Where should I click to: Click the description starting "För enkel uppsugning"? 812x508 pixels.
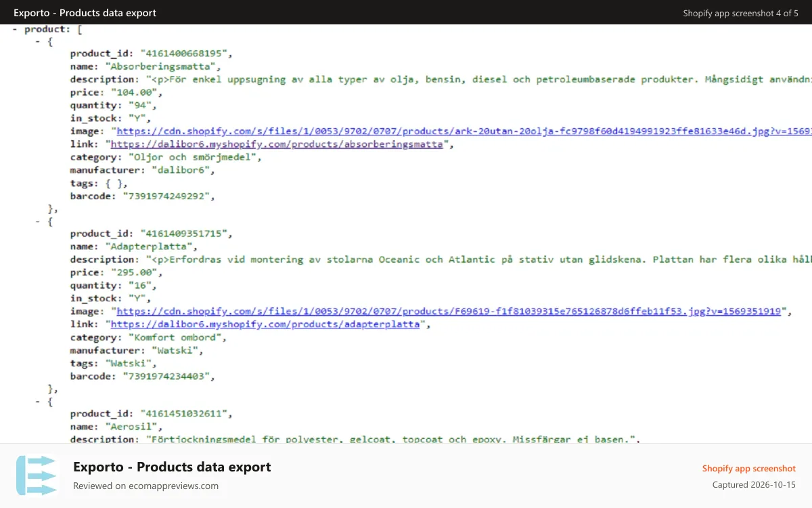pos(478,80)
